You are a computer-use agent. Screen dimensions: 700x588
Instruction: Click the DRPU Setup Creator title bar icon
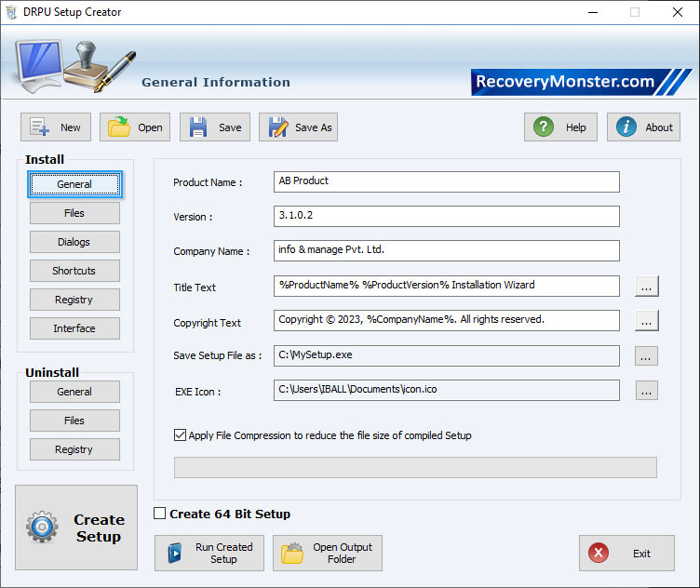[11, 12]
